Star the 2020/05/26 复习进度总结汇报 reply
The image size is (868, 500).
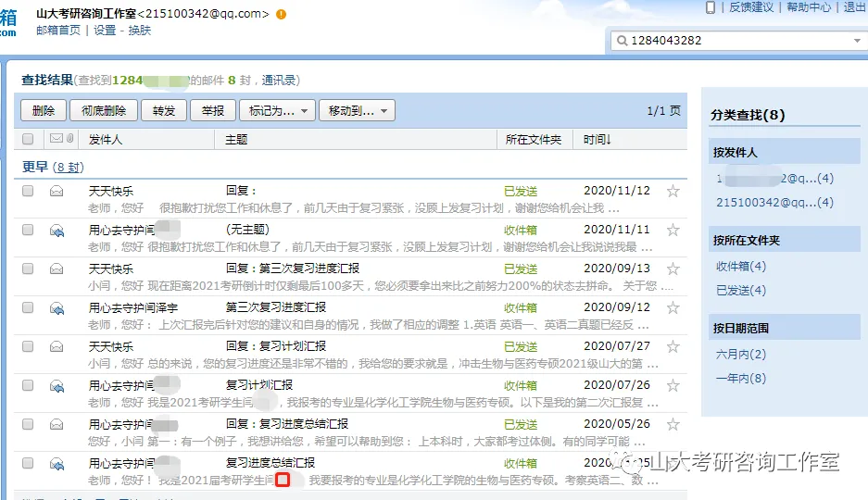coord(673,424)
